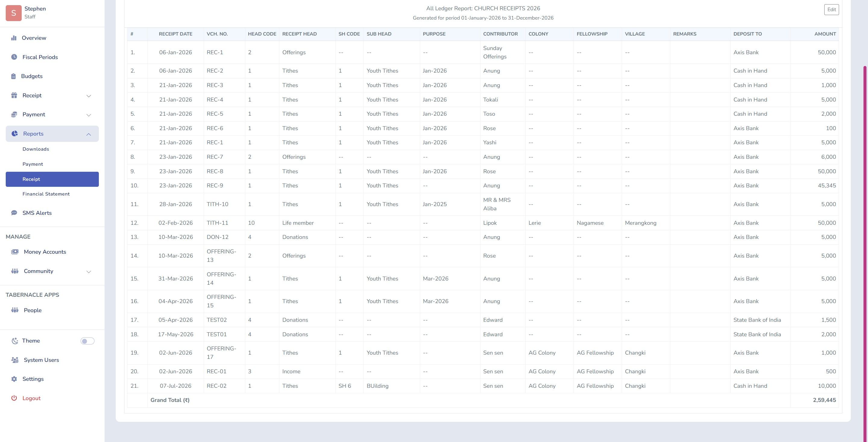
Task: Click voucher number OFFERING-17
Action: (222, 353)
